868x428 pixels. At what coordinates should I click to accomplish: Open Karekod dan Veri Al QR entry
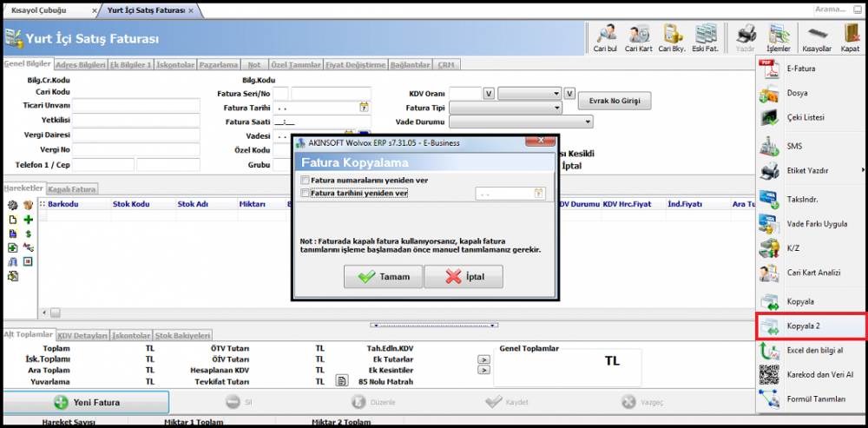[811, 375]
